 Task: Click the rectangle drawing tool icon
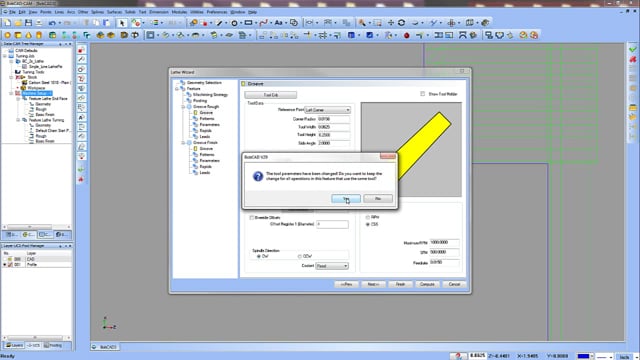(x=248, y=23)
